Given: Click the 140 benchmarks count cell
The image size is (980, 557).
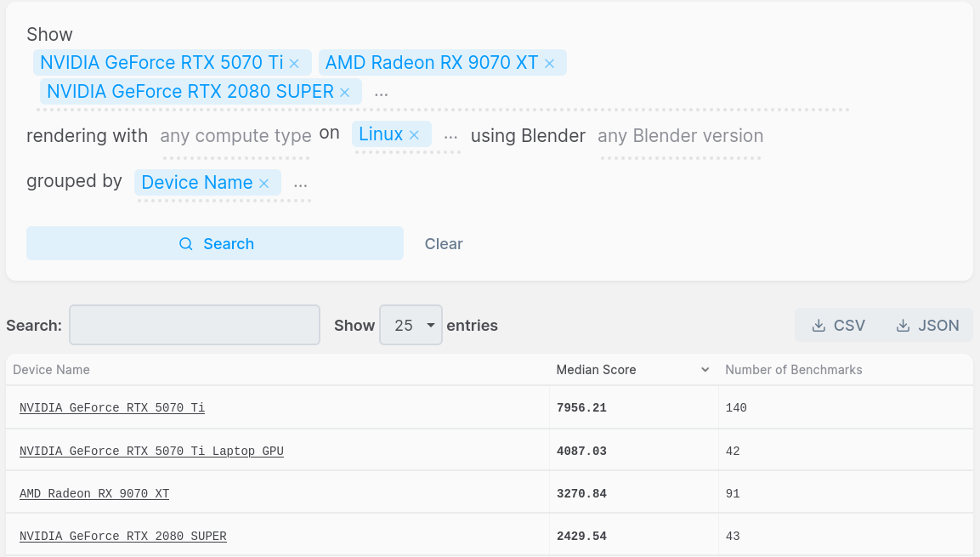Looking at the screenshot, I should click(846, 407).
